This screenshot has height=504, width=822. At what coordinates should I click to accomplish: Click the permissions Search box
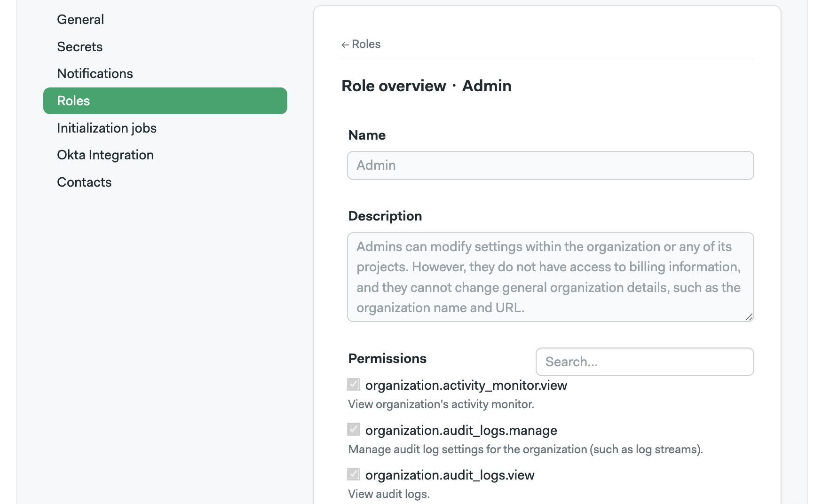coord(645,362)
